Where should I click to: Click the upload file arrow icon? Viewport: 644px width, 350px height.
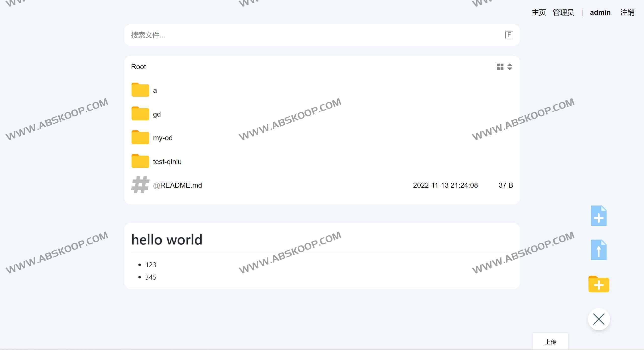coord(598,250)
